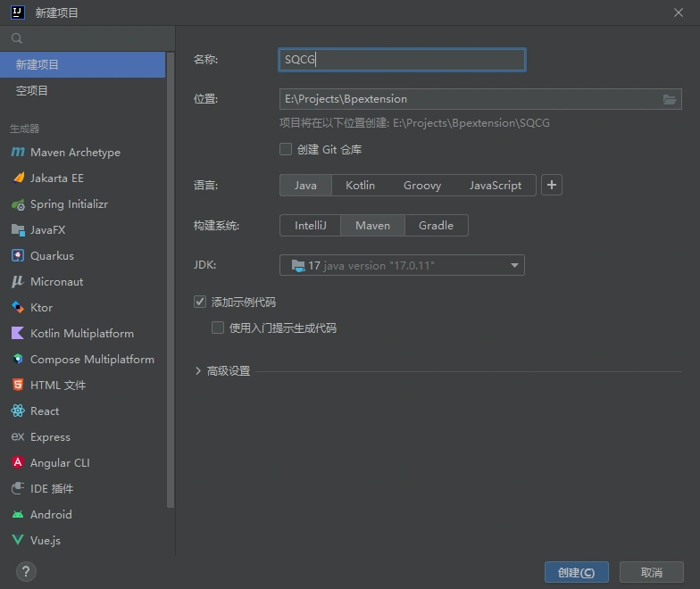
Task: Click the 名称 text field containing SQCG
Action: coord(402,60)
